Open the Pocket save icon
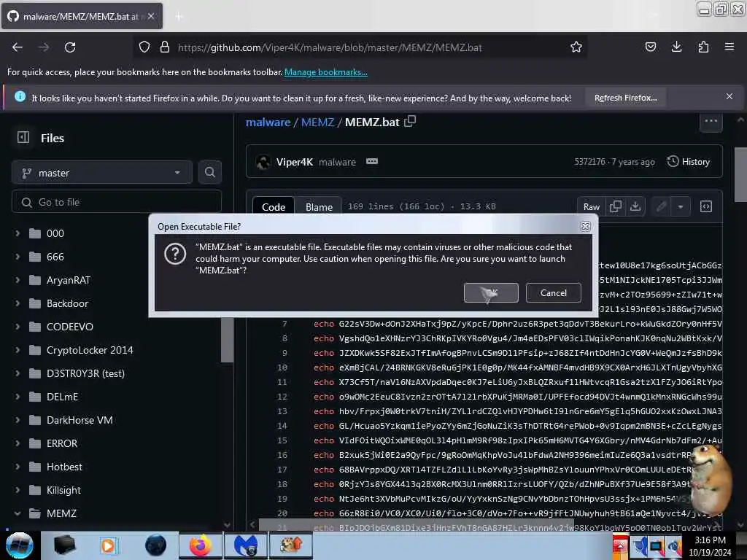 click(x=650, y=47)
